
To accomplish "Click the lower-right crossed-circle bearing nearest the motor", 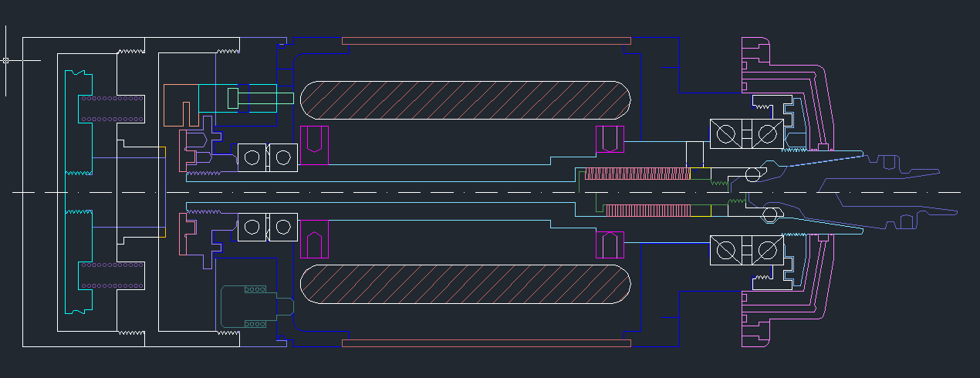I will [x=725, y=250].
